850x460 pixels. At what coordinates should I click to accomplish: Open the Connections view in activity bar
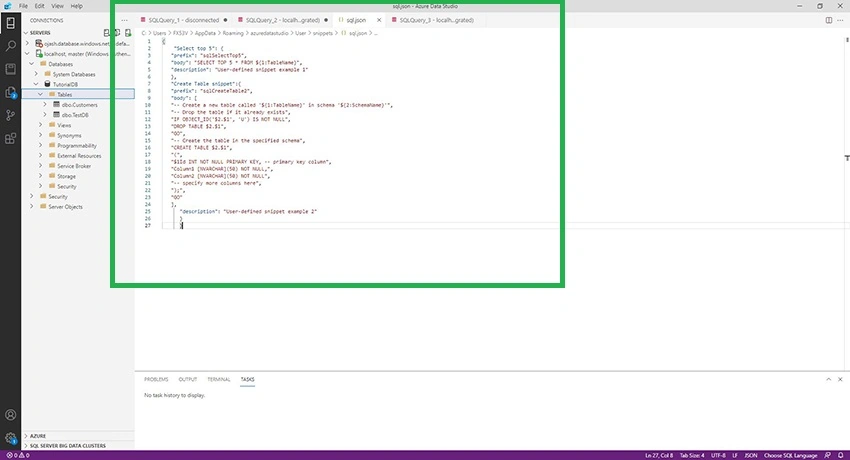10,23
